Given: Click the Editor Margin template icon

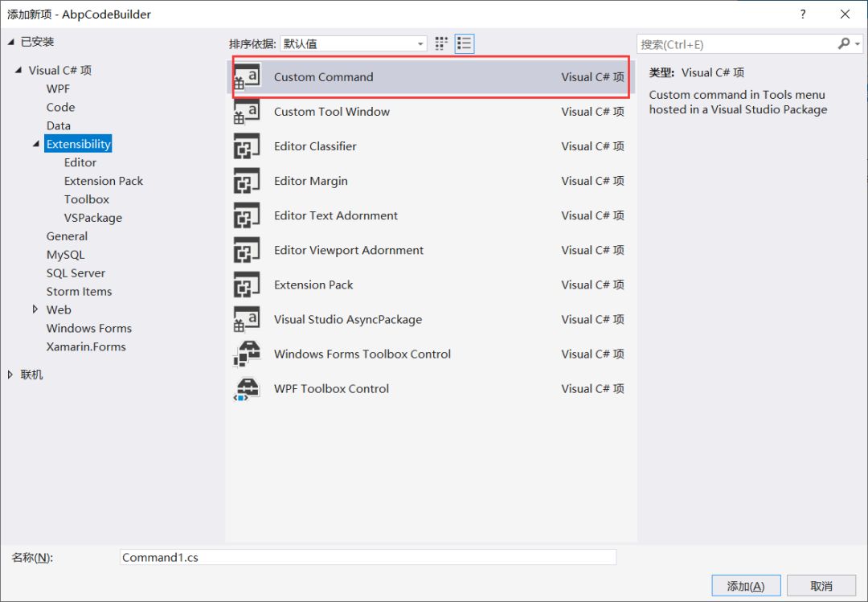Looking at the screenshot, I should [x=247, y=181].
